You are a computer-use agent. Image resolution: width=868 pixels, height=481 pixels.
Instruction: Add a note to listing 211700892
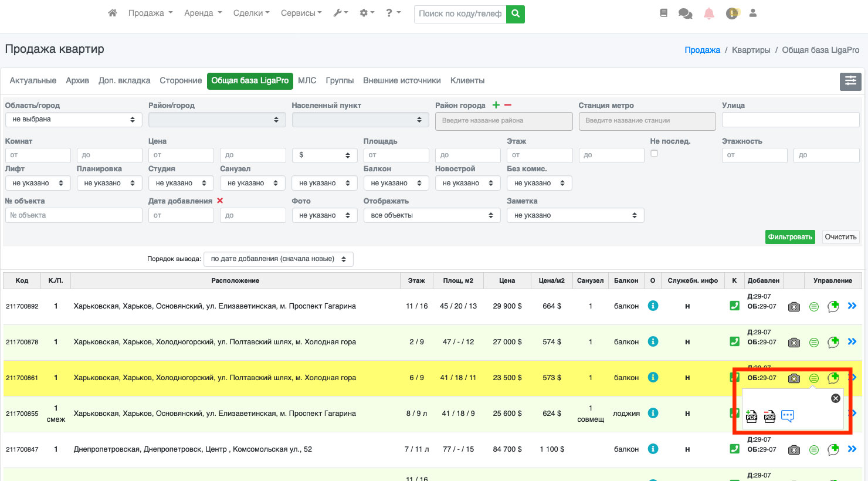(x=833, y=306)
